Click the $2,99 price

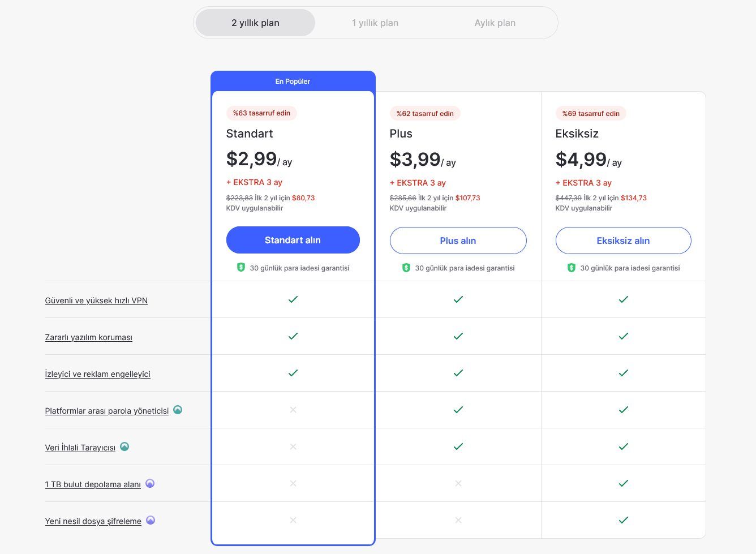tap(252, 158)
